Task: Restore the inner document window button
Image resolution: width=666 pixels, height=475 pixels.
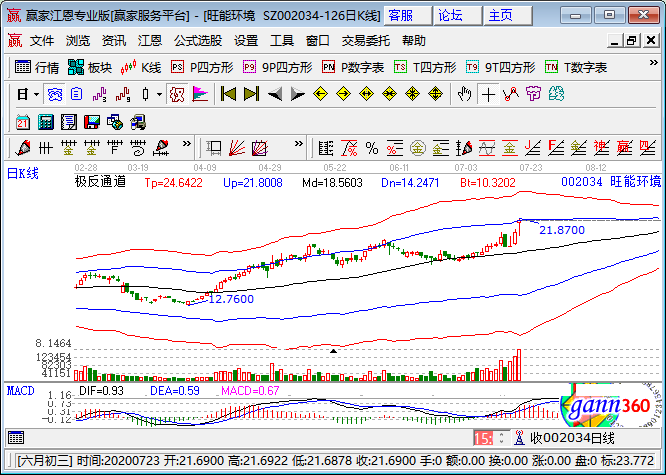Action: click(632, 41)
